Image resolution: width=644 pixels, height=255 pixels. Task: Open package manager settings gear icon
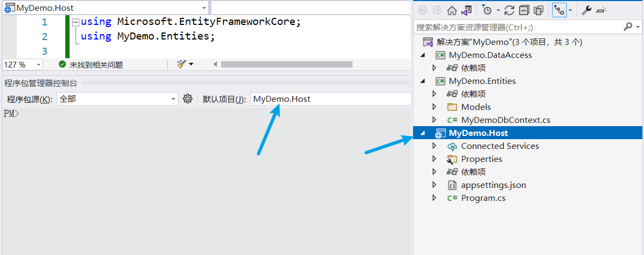188,99
